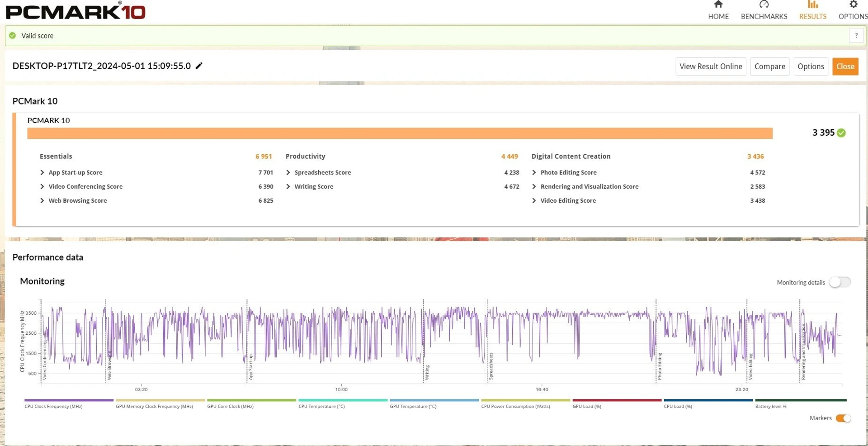Click the Options button beside Compare

coord(811,66)
